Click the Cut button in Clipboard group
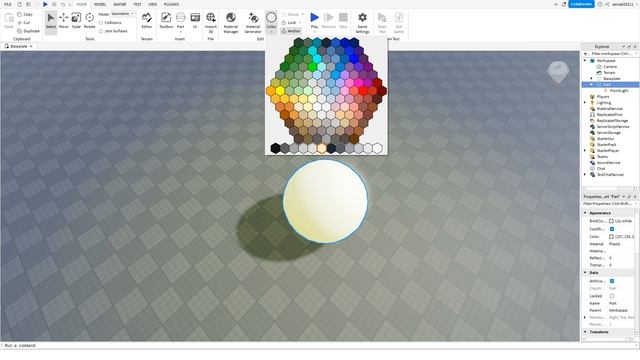The height and width of the screenshot is (360, 640). [x=24, y=22]
